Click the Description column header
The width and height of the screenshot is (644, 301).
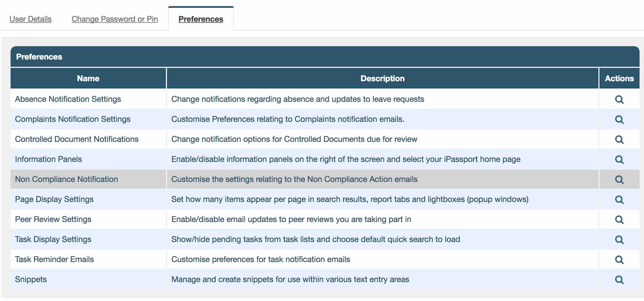pos(382,78)
